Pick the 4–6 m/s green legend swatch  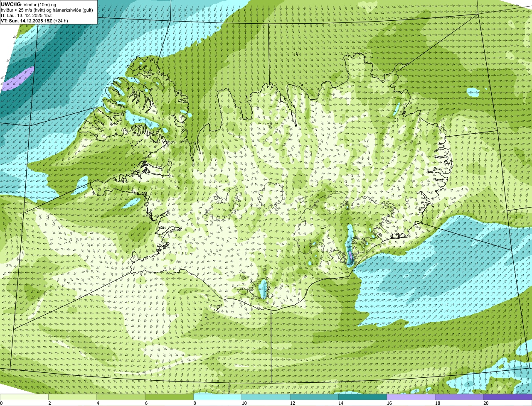121,397
